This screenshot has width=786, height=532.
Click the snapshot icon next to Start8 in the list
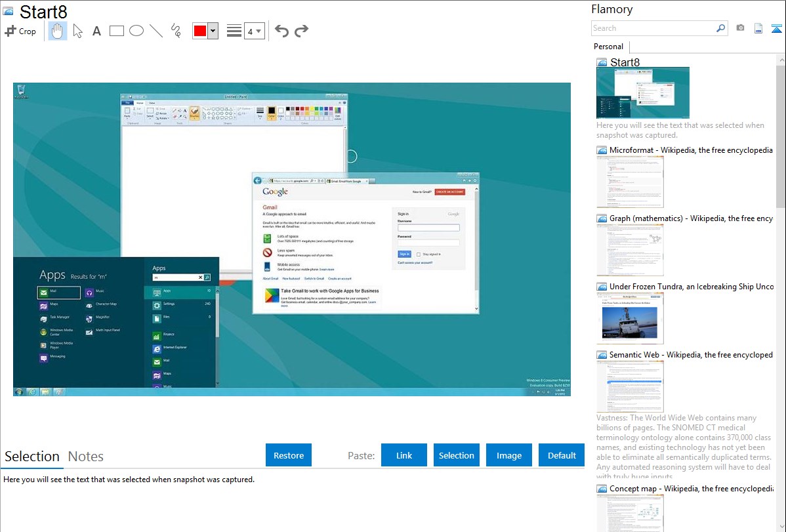(x=602, y=63)
